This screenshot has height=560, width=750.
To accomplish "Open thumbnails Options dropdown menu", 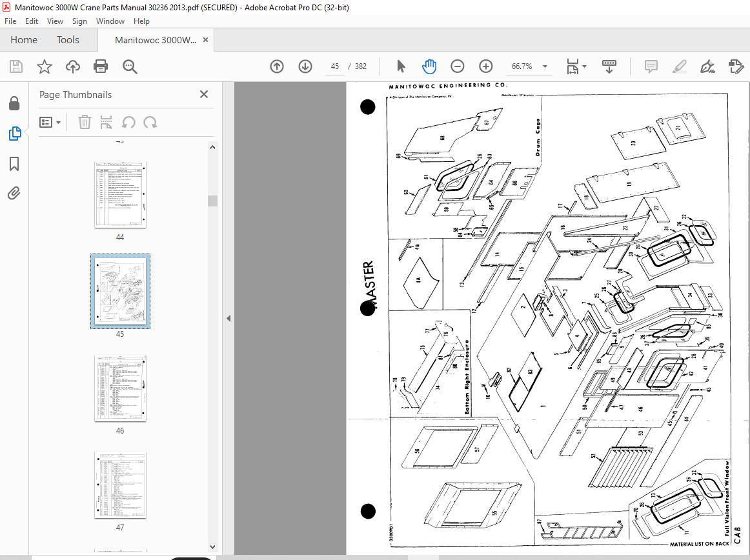I will point(50,123).
